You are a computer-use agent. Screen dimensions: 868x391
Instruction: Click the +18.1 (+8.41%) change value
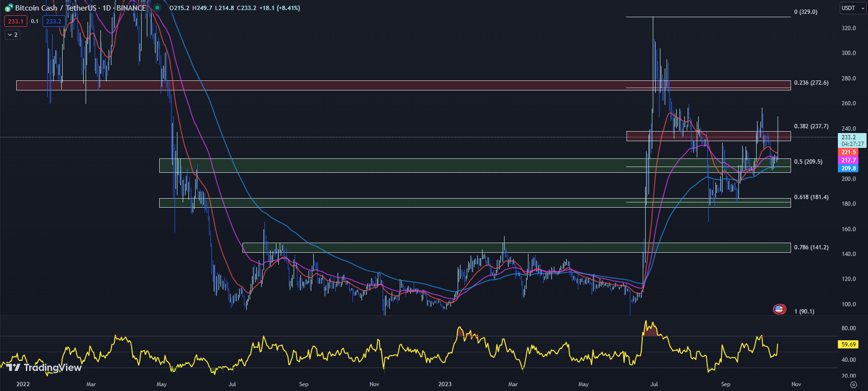point(280,8)
